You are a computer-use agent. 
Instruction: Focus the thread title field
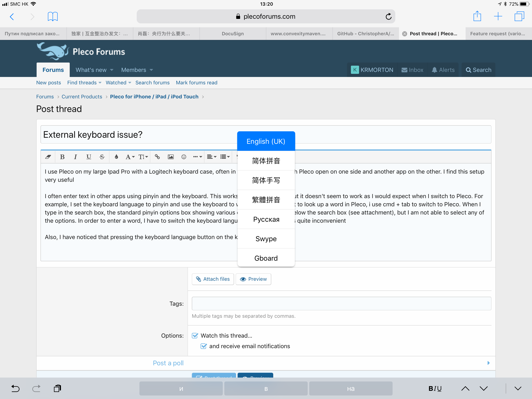tap(266, 134)
